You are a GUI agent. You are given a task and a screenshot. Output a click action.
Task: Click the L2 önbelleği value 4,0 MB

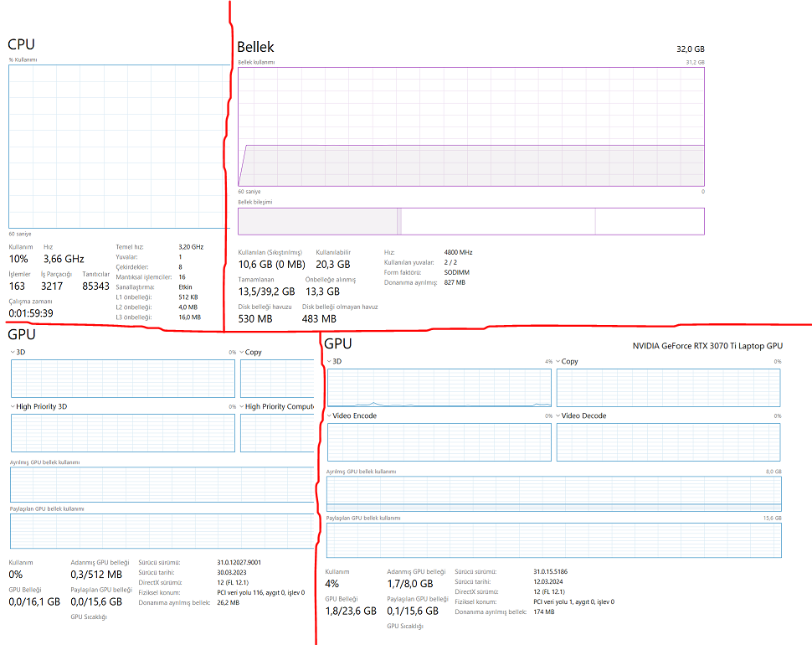click(x=188, y=307)
